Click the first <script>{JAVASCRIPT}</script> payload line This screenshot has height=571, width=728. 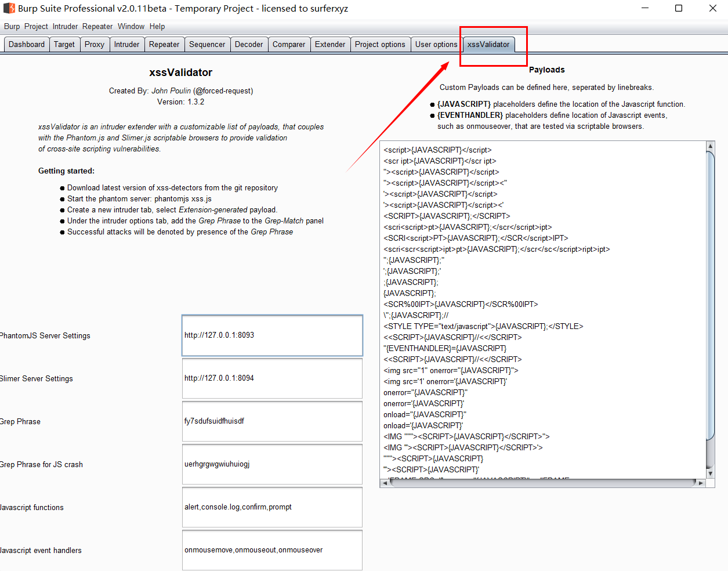(437, 150)
